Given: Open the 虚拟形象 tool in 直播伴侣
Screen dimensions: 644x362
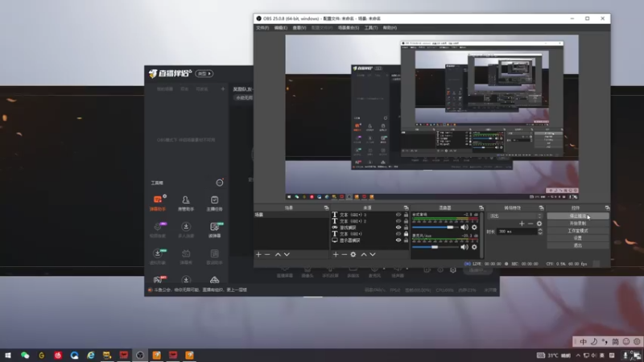Looking at the screenshot, I should (158, 257).
